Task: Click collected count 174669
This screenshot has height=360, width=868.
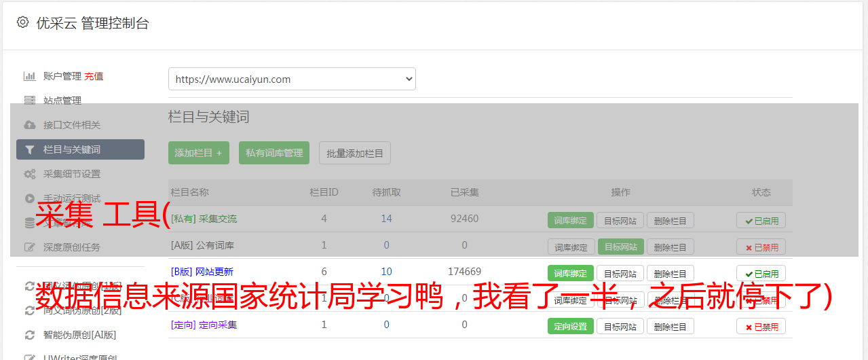Action: click(464, 272)
